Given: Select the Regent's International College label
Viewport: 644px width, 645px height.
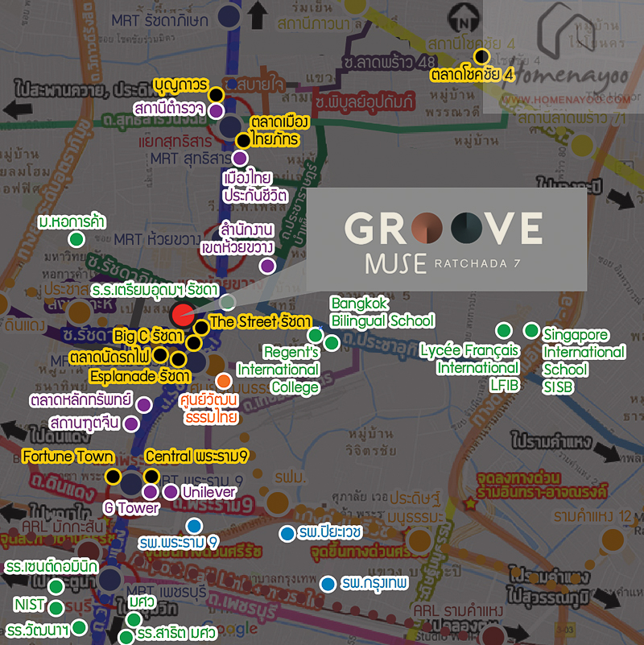Looking at the screenshot, I should tap(279, 370).
